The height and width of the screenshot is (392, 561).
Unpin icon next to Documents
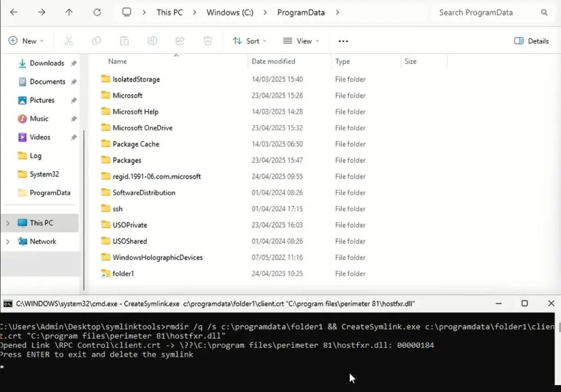pyautogui.click(x=74, y=82)
